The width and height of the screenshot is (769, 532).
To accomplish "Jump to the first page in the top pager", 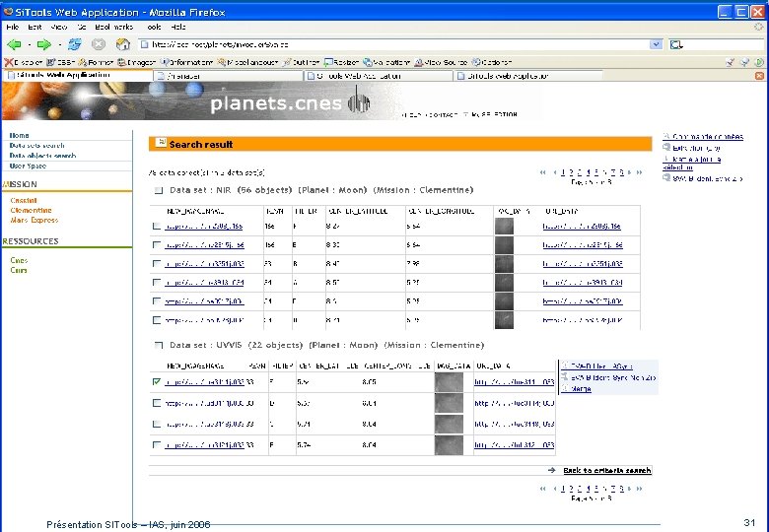I will coord(543,172).
